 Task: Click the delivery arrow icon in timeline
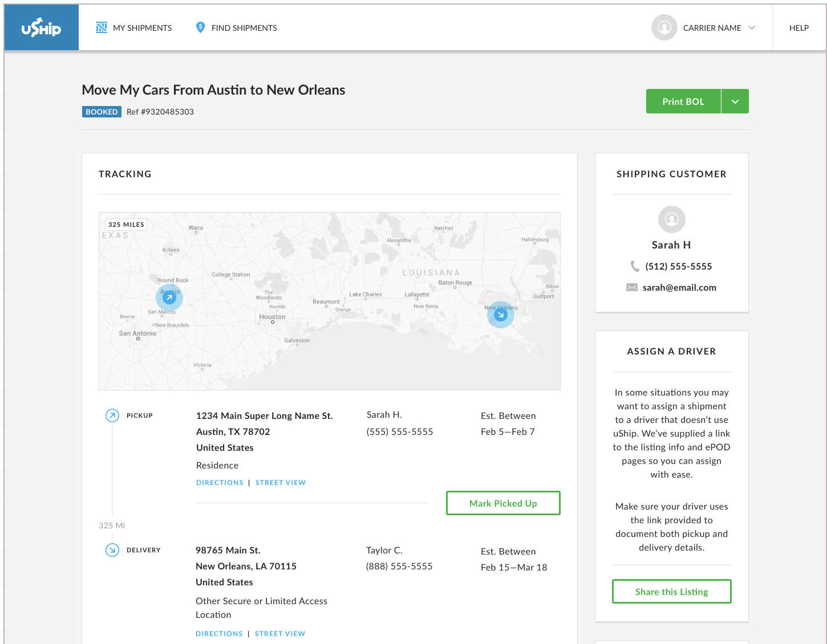pyautogui.click(x=112, y=550)
